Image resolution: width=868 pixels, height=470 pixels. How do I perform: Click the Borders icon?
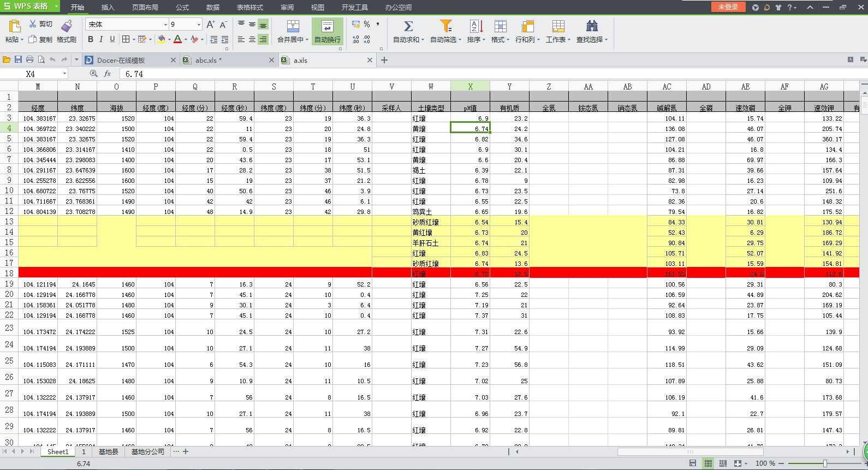tap(126, 39)
